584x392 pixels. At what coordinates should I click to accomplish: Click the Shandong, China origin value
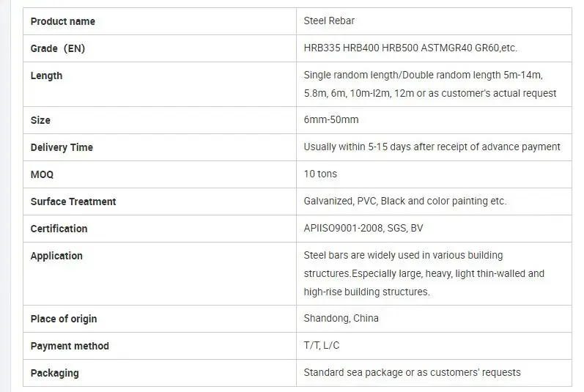pos(341,319)
